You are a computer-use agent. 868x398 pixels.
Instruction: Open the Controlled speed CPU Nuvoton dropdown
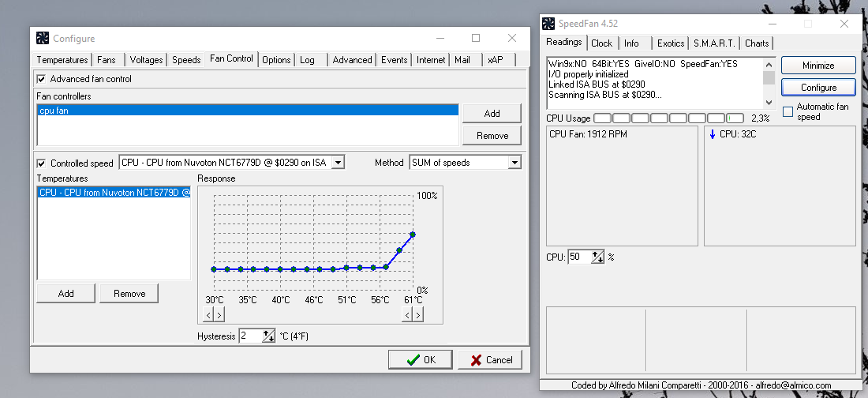339,163
